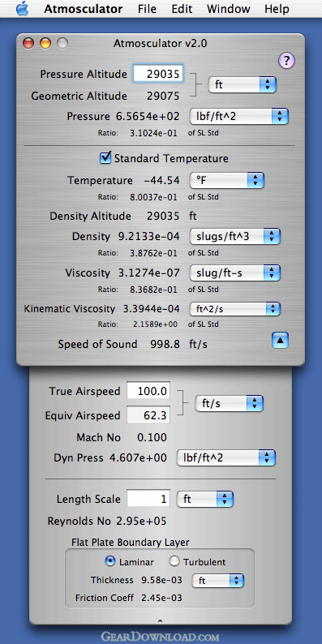This screenshot has width=322, height=644.
Task: Select the Turbulent radio button
Action: 174,561
